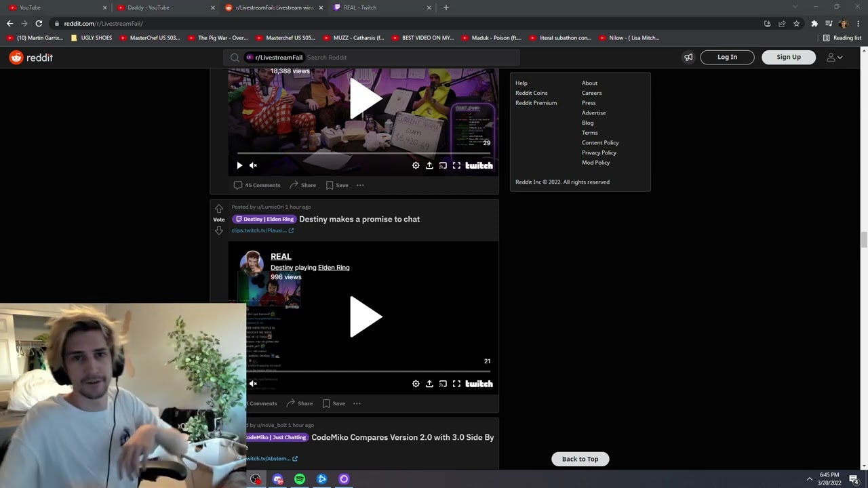Open more options on the Destiny post
This screenshot has width=868, height=488.
357,403
